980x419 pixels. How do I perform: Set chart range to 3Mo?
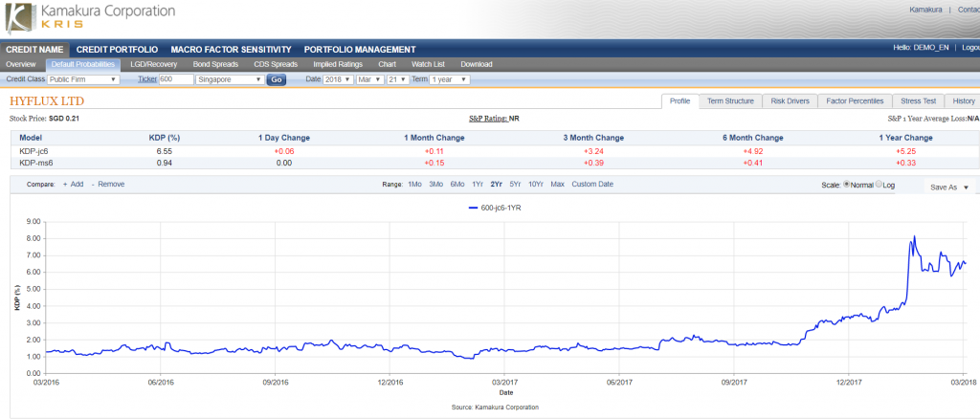(436, 185)
